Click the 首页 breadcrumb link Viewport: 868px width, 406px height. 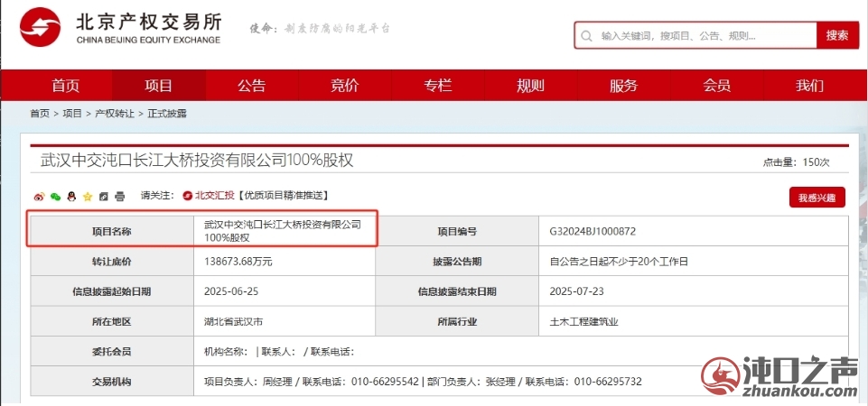coord(40,114)
